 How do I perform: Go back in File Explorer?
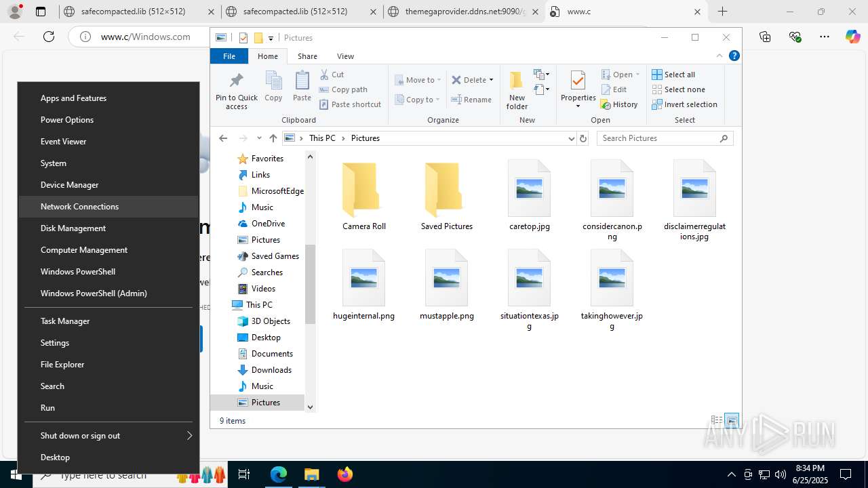tap(223, 138)
